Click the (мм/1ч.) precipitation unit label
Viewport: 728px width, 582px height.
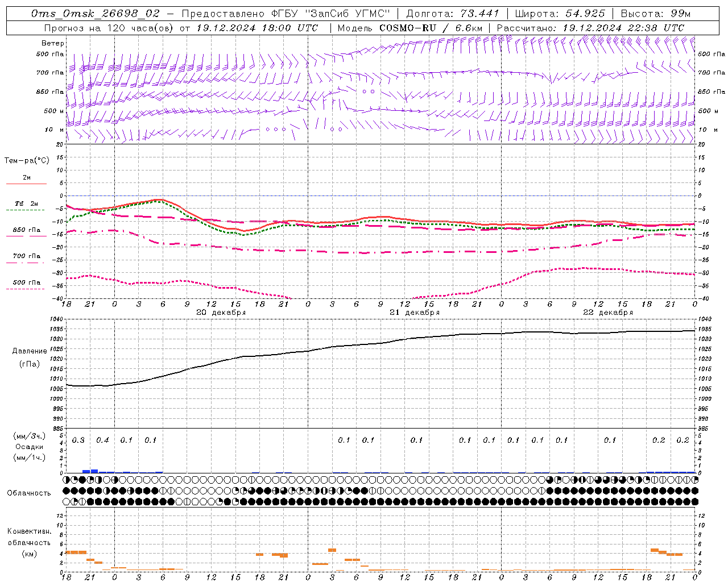click(30, 458)
